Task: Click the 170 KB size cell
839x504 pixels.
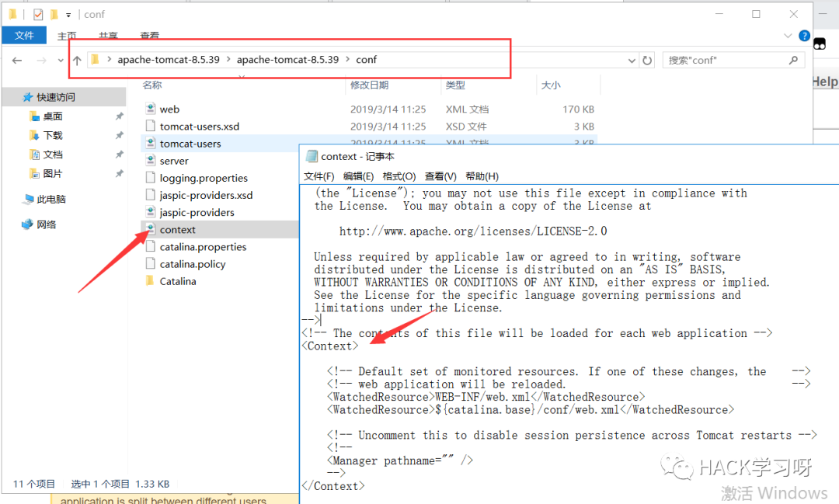Action: tap(578, 109)
